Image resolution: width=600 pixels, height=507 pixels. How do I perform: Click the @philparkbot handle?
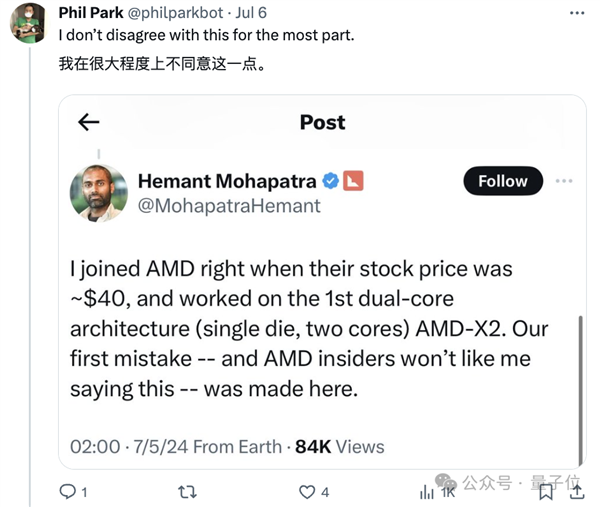click(178, 13)
